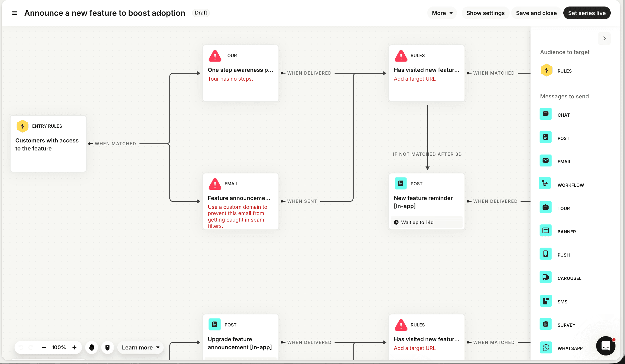
Task: Select the Survey icon in sidebar
Action: pyautogui.click(x=546, y=324)
